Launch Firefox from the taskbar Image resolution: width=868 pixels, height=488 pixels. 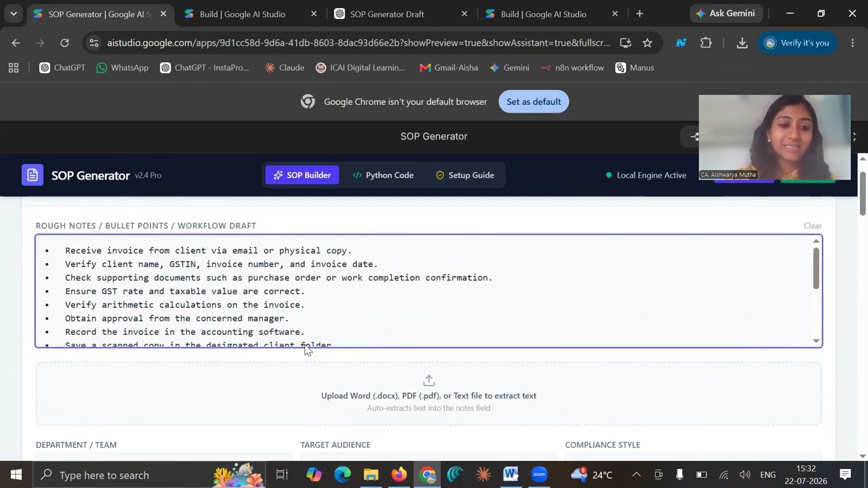click(399, 474)
